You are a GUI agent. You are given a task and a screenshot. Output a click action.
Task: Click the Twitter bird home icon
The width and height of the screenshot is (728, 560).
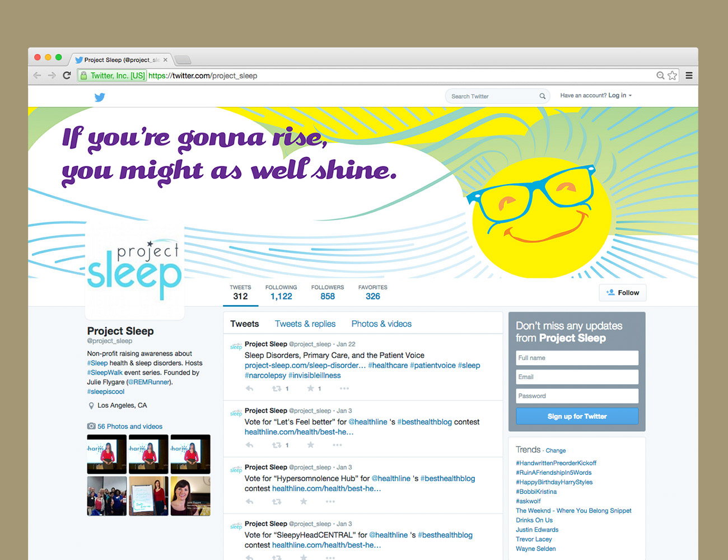click(x=100, y=97)
